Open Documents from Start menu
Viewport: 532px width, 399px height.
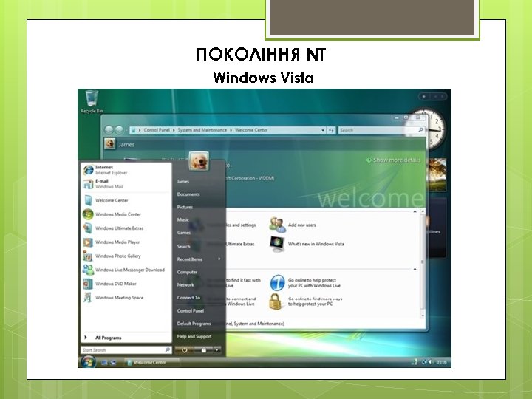point(188,194)
